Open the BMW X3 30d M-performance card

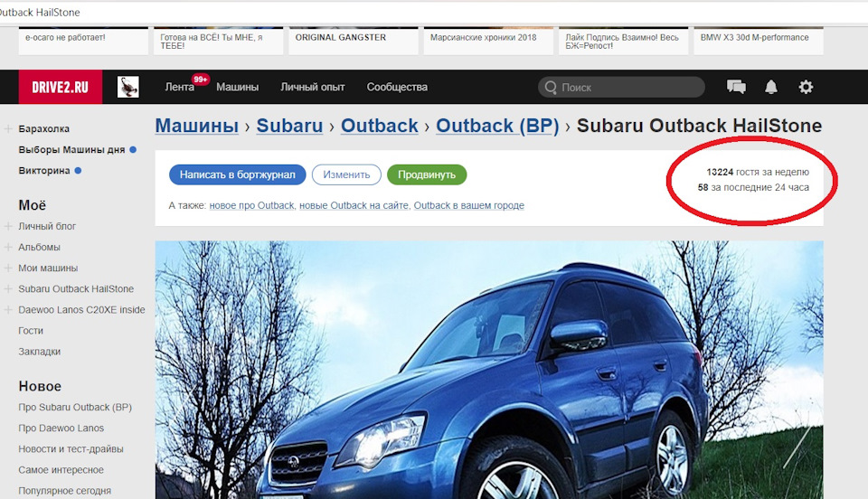pyautogui.click(x=759, y=41)
